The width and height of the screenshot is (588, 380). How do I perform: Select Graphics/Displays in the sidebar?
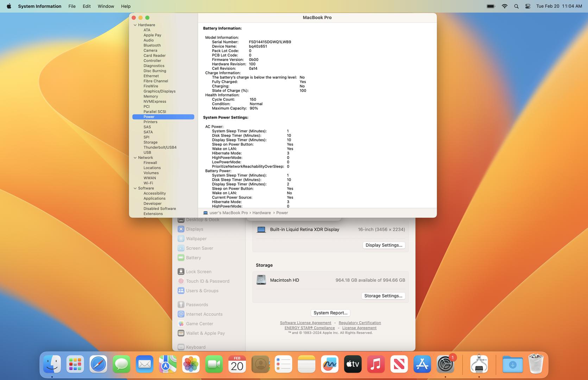(x=159, y=91)
